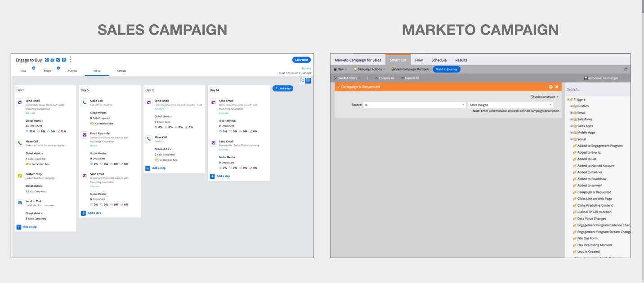644x283 pixels.
Task: Open the Add Constraint dropdown
Action: tap(545, 97)
